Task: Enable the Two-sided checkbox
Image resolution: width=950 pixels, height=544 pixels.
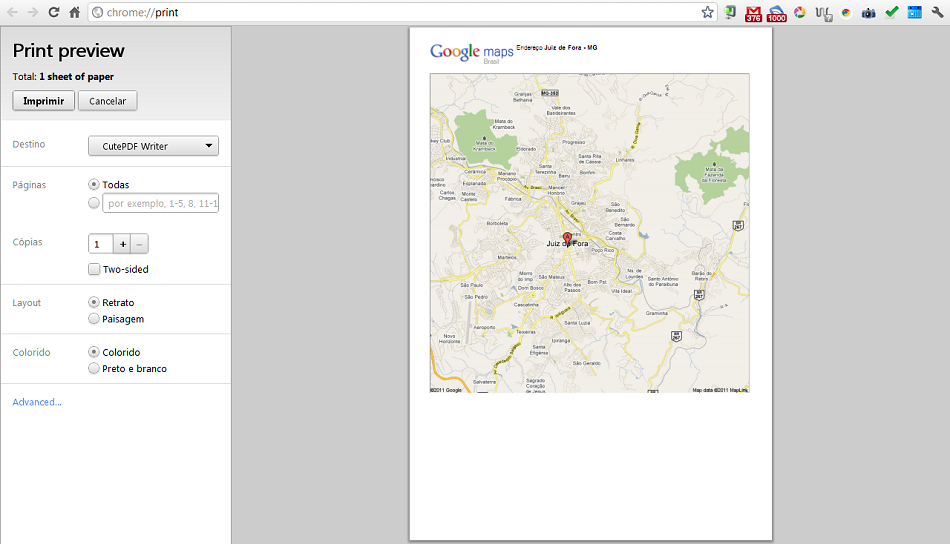Action: pyautogui.click(x=94, y=269)
